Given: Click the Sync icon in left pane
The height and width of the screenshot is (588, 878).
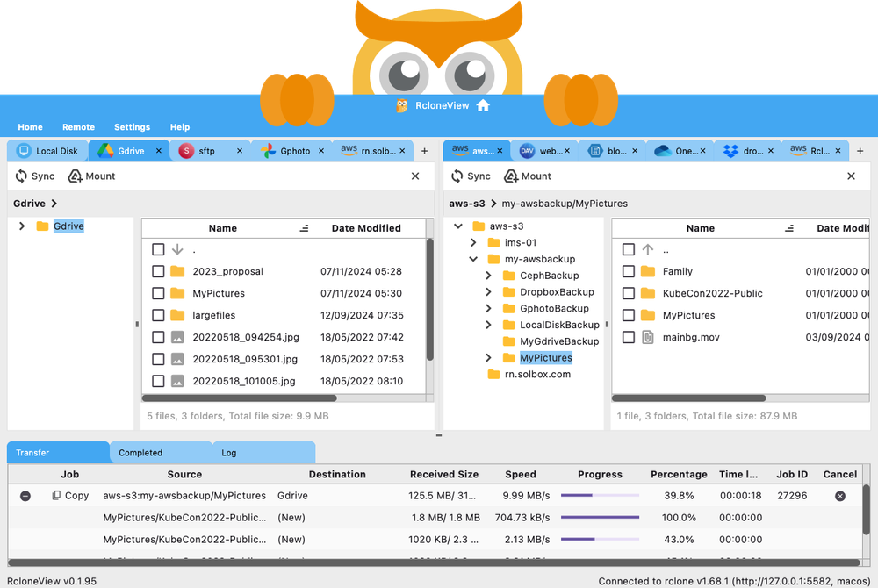Looking at the screenshot, I should (x=21, y=176).
